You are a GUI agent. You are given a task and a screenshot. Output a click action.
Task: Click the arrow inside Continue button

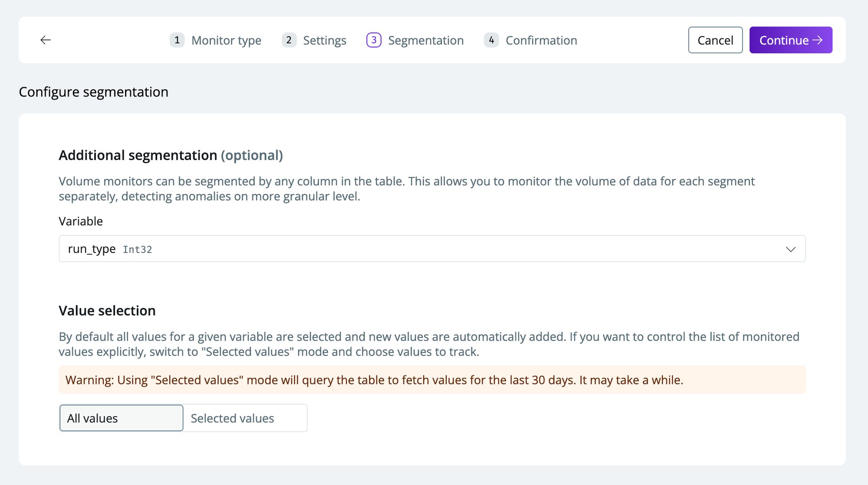click(x=818, y=40)
